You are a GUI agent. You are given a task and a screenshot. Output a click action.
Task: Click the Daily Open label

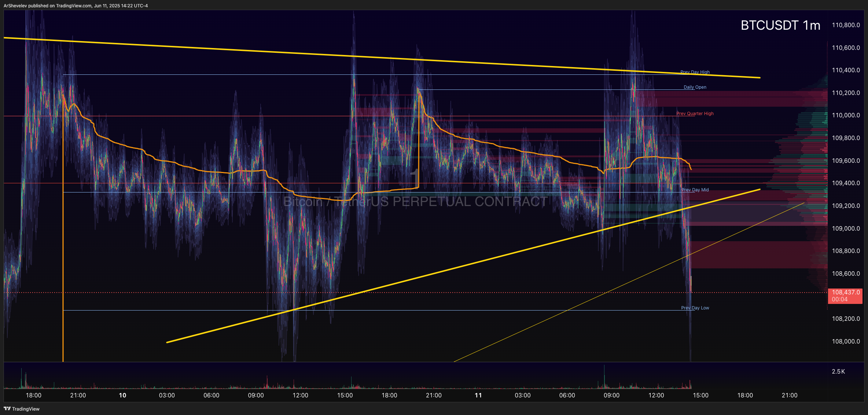coord(695,87)
